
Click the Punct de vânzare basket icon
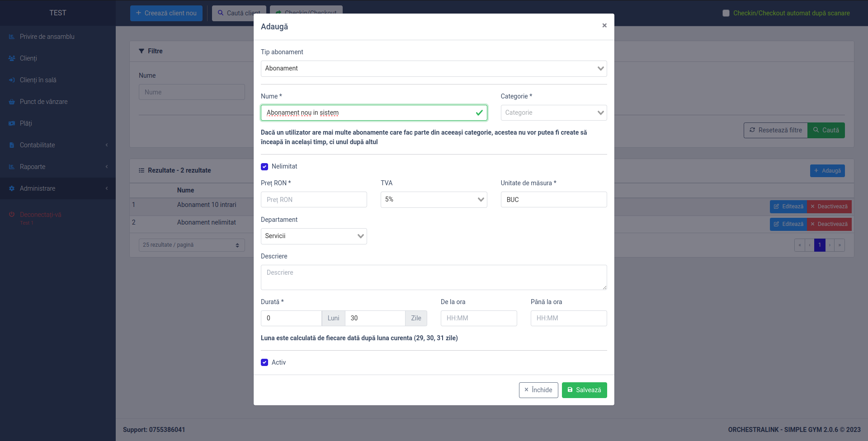coord(12,102)
